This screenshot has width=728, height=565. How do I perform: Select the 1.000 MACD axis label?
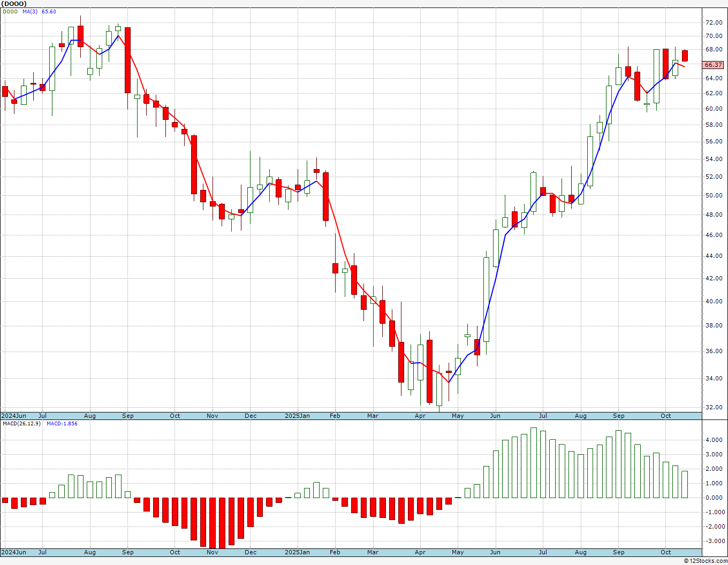point(714,483)
